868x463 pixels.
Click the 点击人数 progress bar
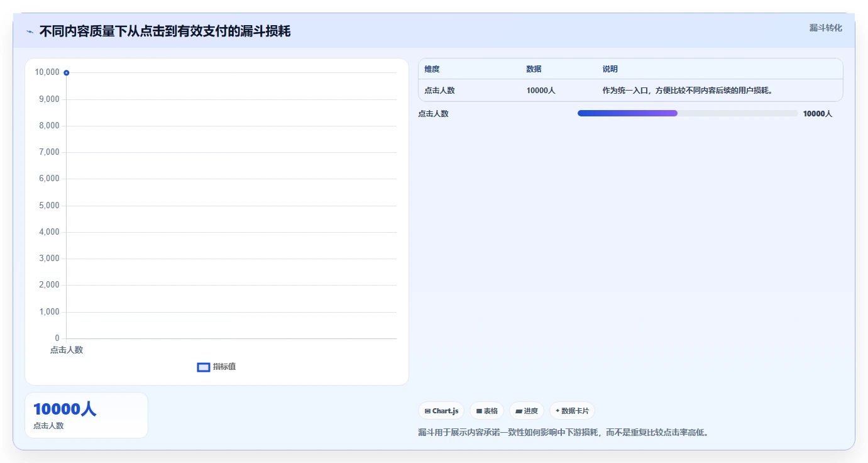tap(688, 113)
